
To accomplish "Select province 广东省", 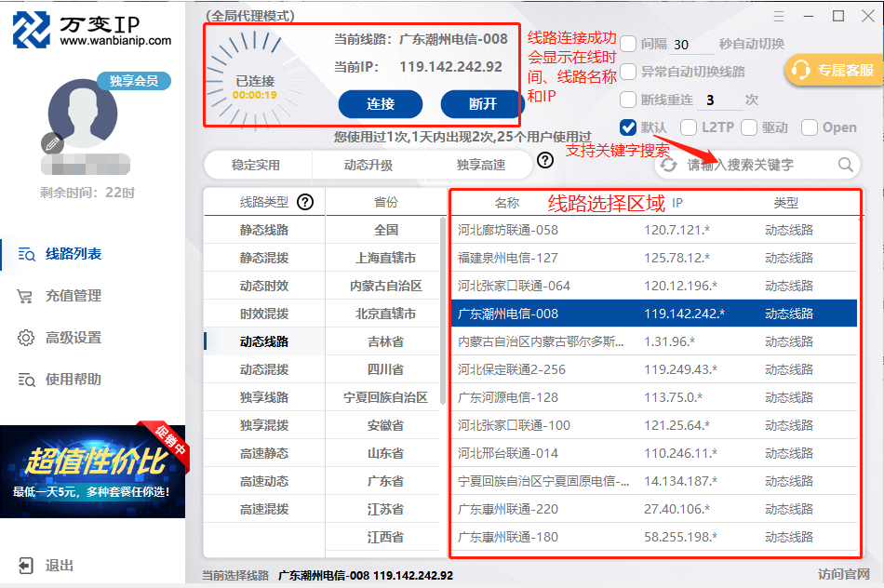I will tap(385, 481).
